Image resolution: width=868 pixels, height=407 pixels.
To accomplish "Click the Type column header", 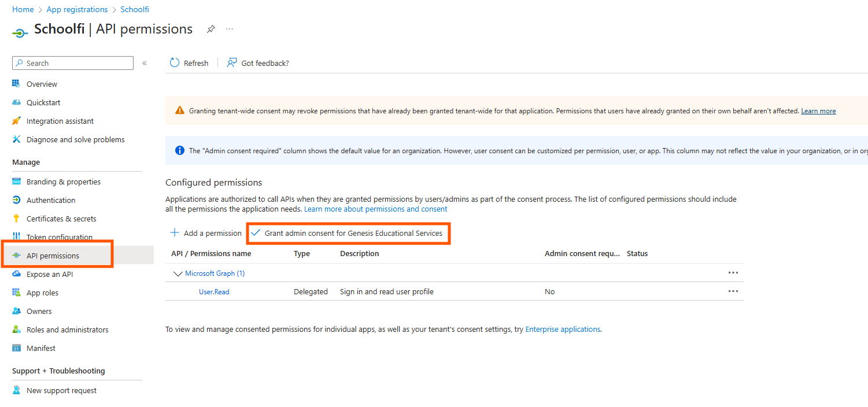I will click(302, 253).
